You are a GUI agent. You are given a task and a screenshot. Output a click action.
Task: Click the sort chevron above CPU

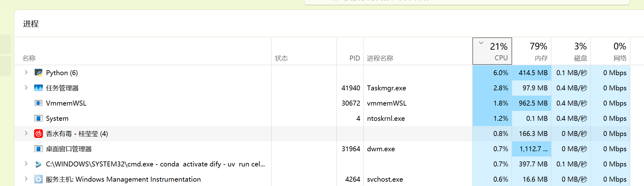tap(481, 43)
